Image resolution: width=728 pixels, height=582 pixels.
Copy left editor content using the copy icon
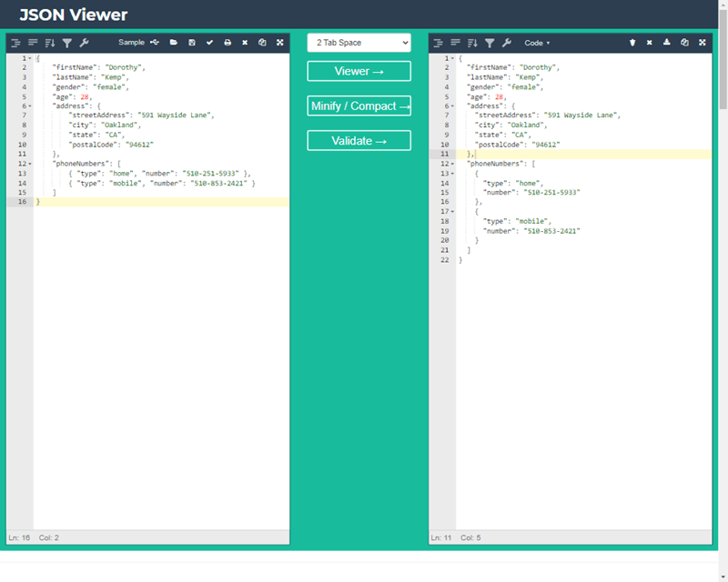[x=262, y=43]
